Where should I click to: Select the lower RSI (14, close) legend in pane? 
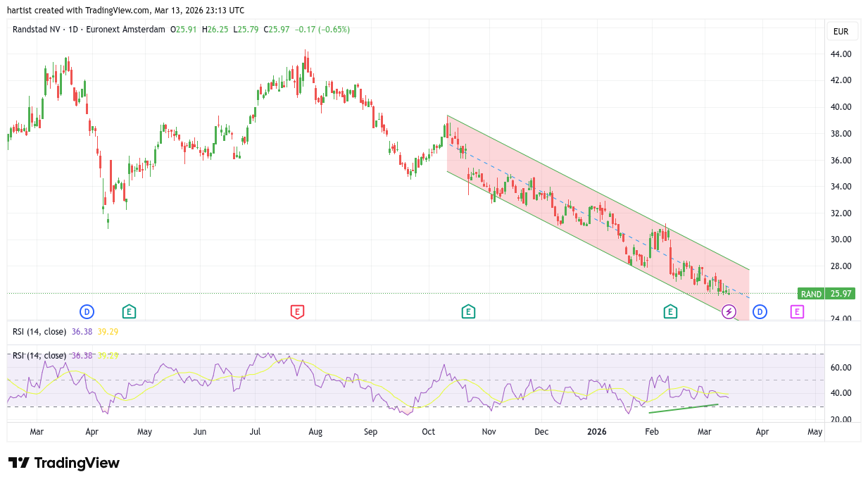(x=39, y=356)
